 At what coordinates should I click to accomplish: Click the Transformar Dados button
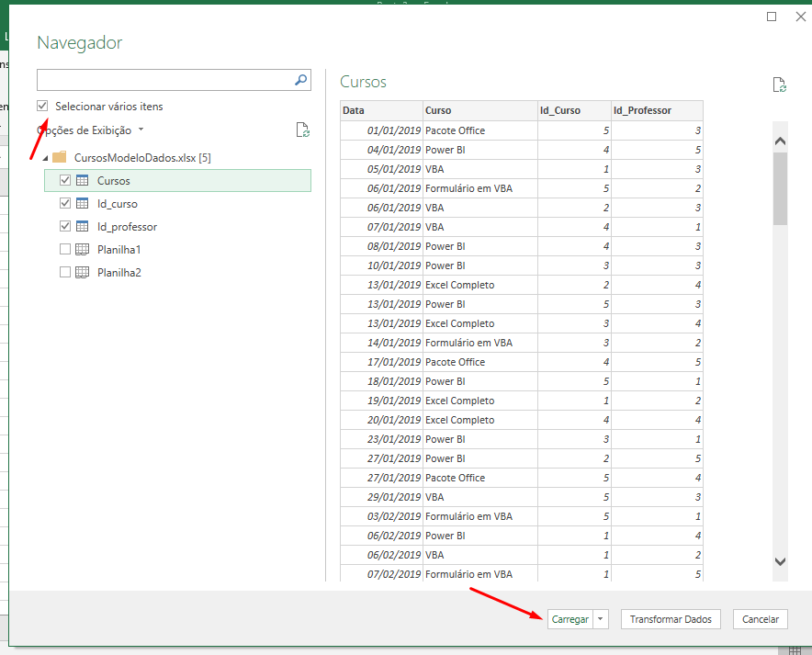tap(671, 619)
